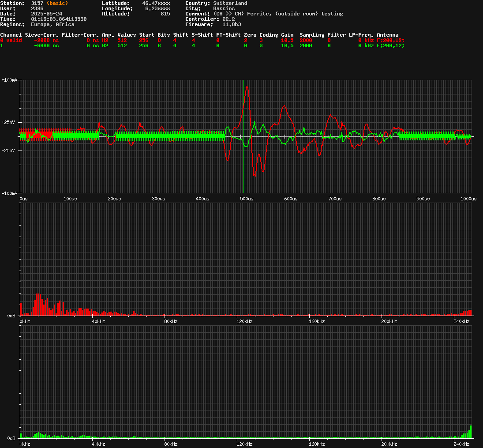Select the red '0 valid' channel entry

coord(11,41)
